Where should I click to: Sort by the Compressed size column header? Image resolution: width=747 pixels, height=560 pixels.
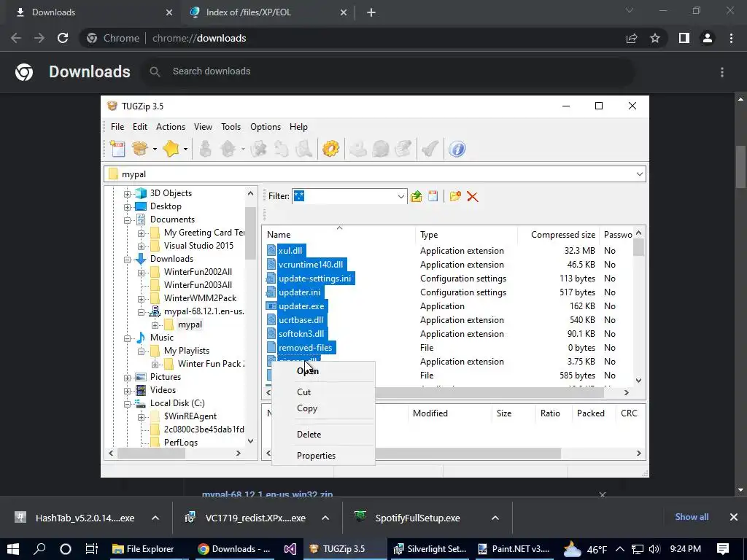[558, 235]
